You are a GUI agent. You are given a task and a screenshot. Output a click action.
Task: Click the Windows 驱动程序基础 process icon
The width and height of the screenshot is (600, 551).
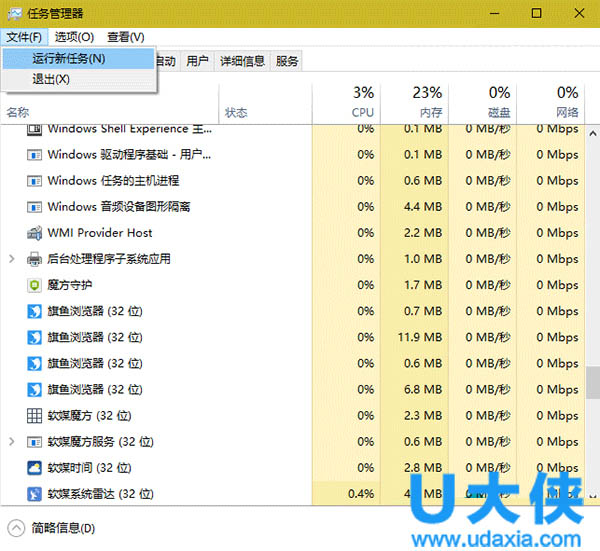(34, 155)
